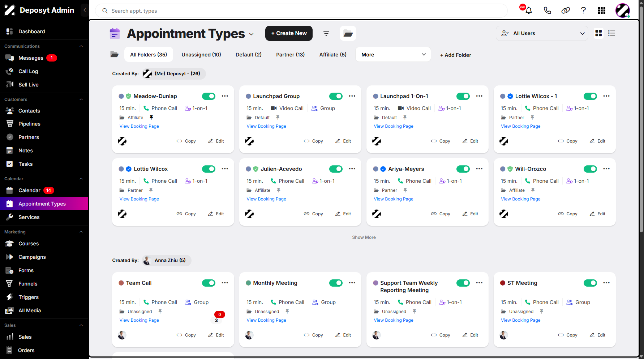The width and height of the screenshot is (644, 359).
Task: Disable Launchpad Group switch
Action: point(336,96)
